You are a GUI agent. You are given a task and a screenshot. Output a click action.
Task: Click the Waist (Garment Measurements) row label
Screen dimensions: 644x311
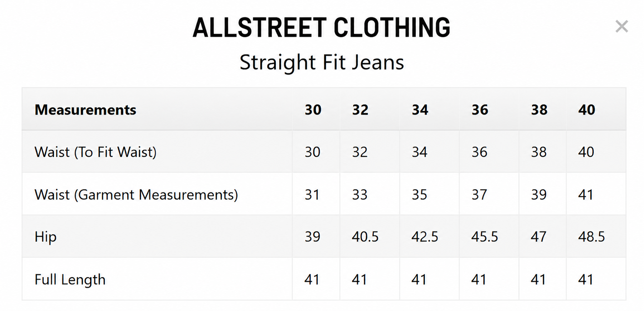click(136, 195)
